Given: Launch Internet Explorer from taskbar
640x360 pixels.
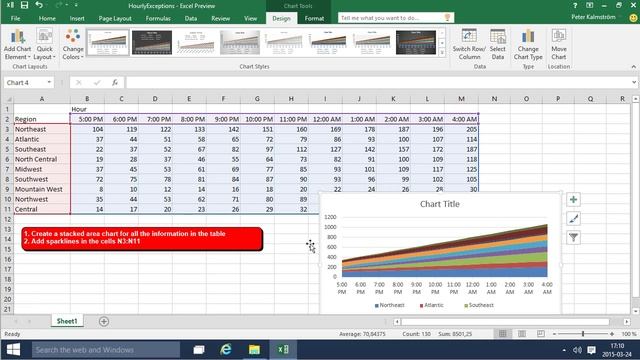Looking at the screenshot, I should [226, 350].
